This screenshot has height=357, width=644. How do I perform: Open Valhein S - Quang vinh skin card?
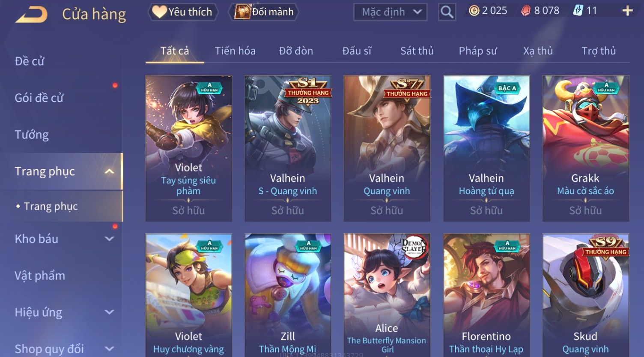click(x=288, y=148)
